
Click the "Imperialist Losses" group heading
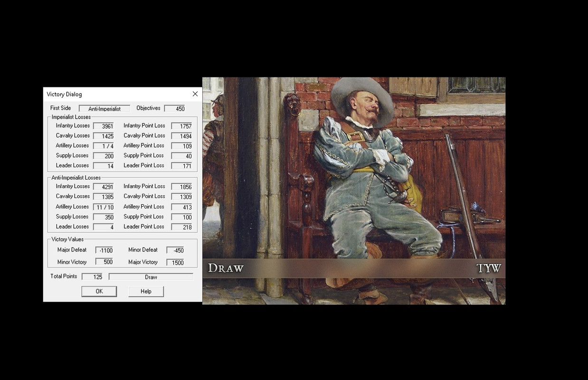71,117
